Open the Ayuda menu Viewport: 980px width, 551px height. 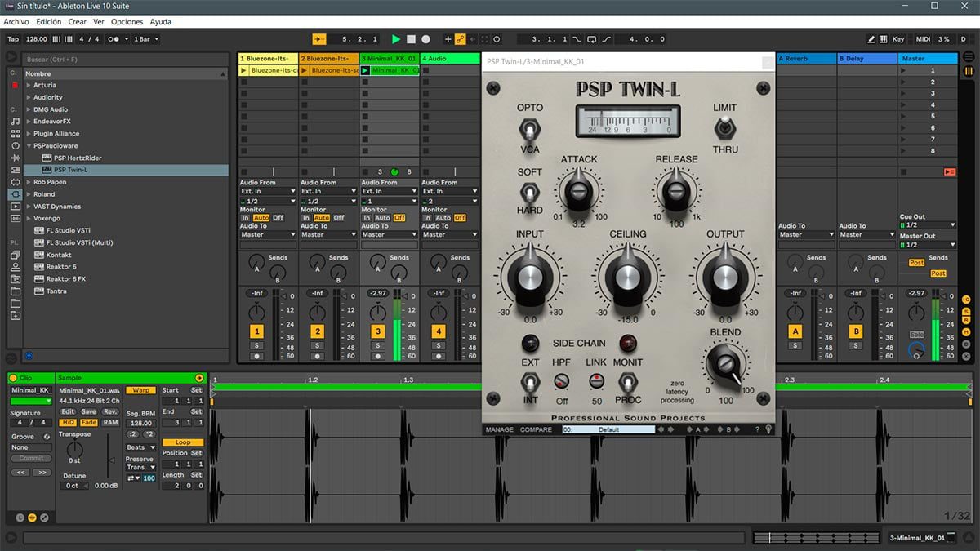[161, 22]
